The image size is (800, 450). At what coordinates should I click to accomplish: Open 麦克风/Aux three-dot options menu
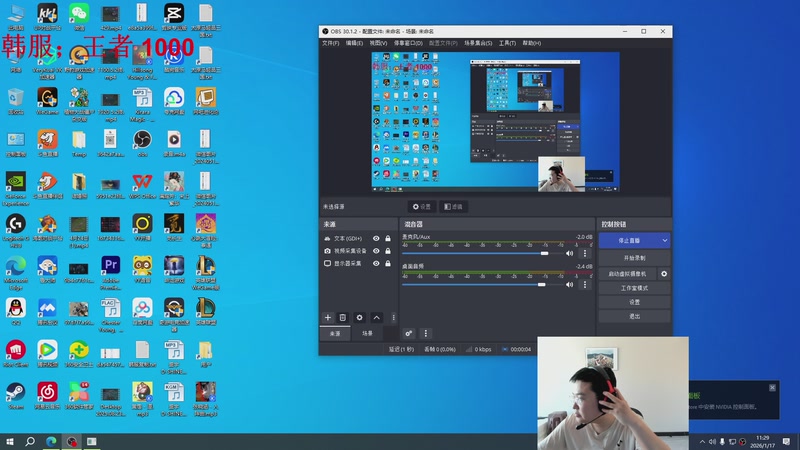coord(585,254)
